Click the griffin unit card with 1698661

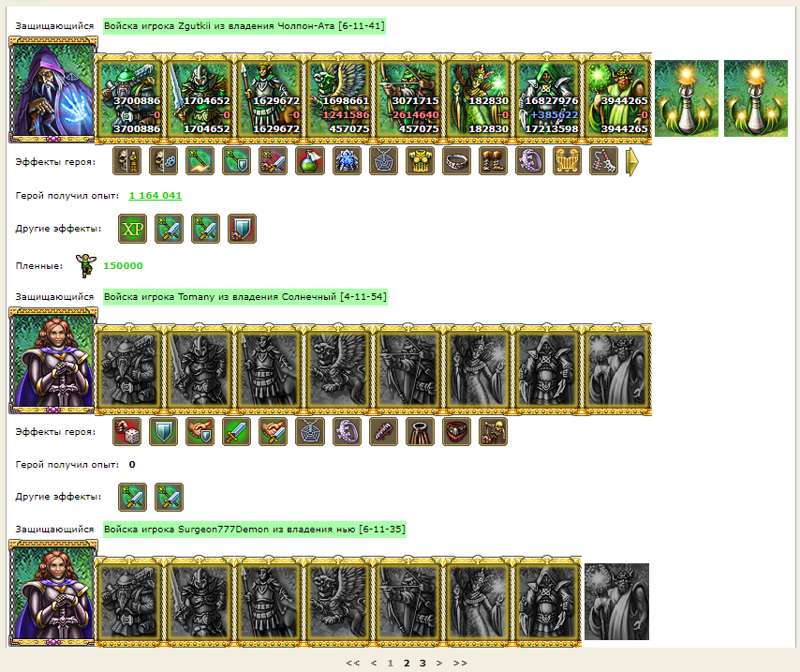(338, 98)
